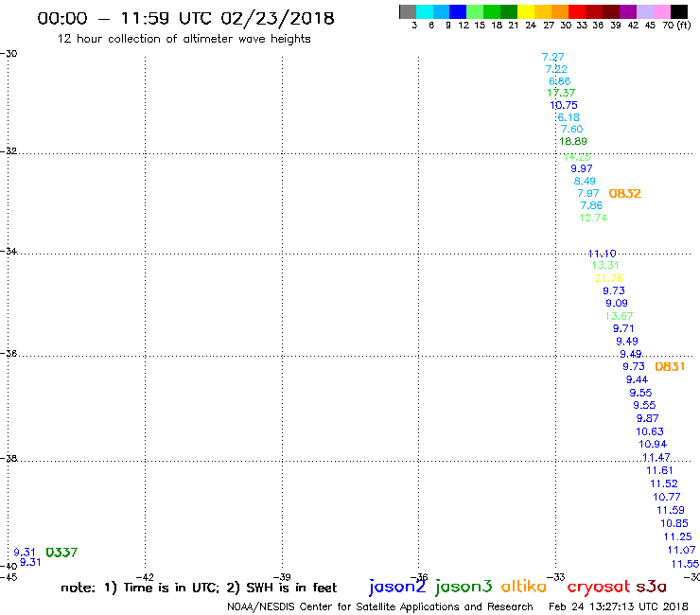Click the note about UTC time and SWH feet
Viewport: 700px width, 615px height.
(199, 588)
